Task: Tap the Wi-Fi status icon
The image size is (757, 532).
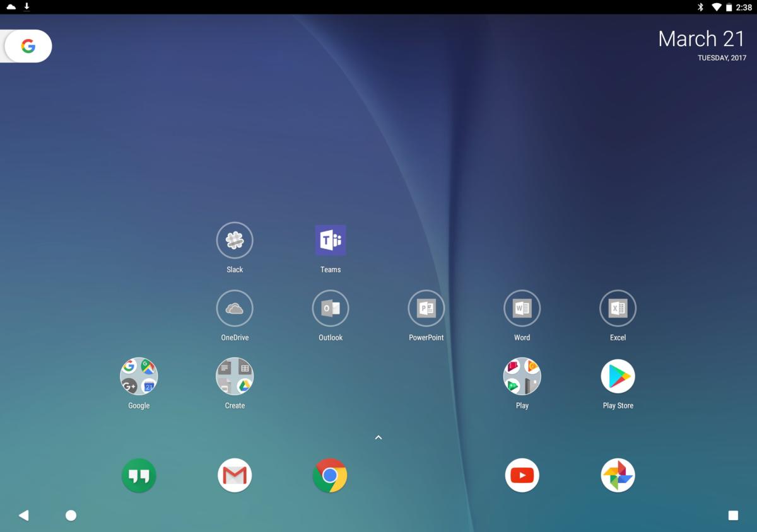Action: 717,7
